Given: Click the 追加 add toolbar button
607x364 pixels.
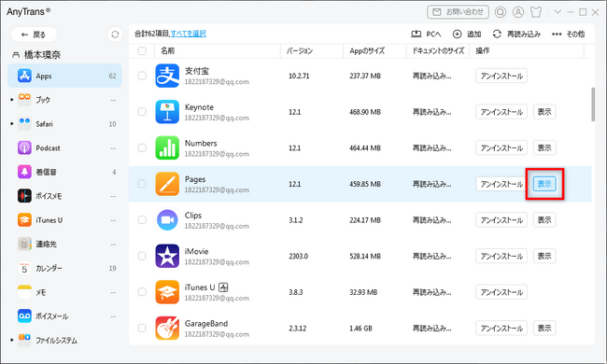Looking at the screenshot, I should tap(467, 34).
